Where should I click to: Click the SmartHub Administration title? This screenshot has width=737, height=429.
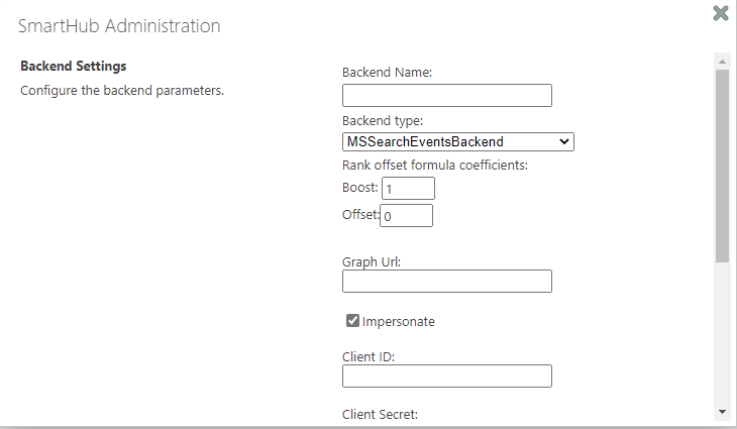click(x=120, y=26)
